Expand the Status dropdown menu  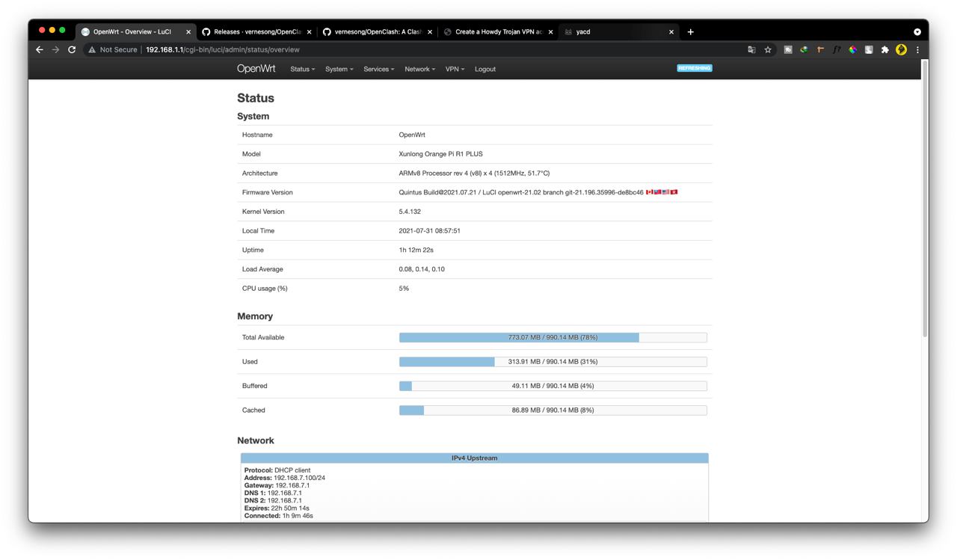(x=302, y=69)
